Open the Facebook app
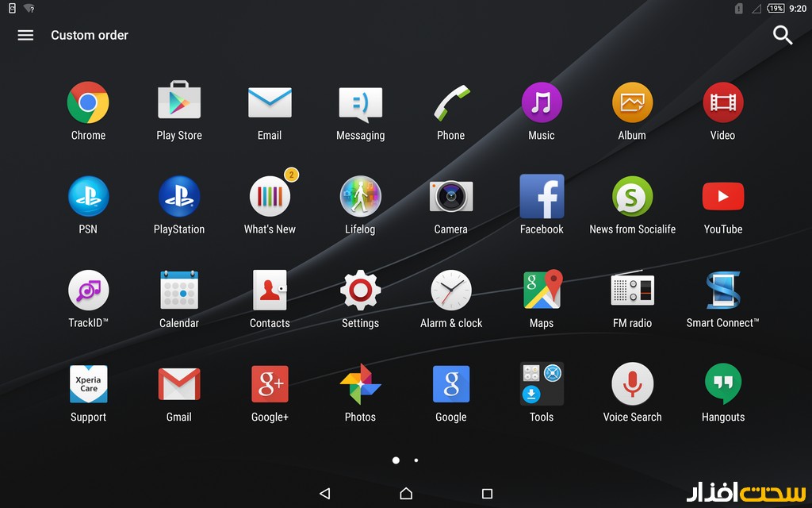Viewport: 812px width, 508px height. click(542, 197)
